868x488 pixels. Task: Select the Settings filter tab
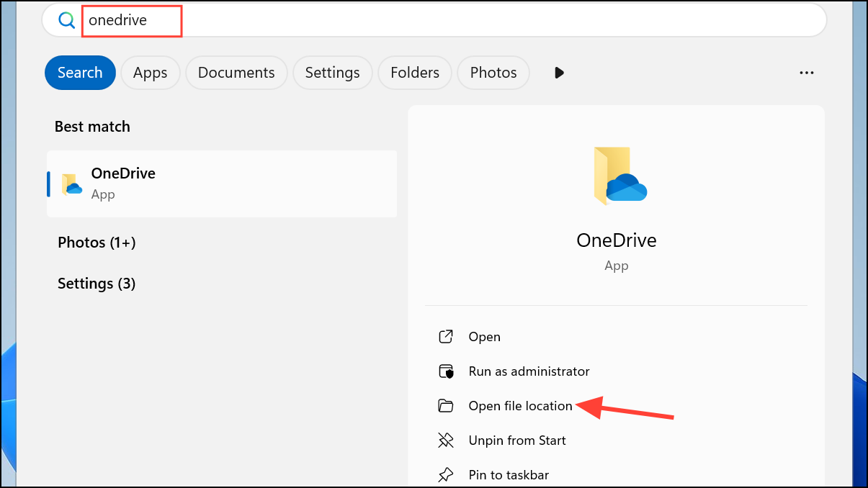click(x=332, y=72)
